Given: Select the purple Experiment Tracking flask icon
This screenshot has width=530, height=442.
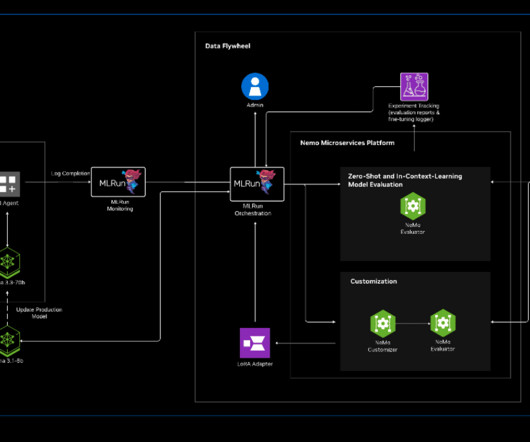Looking at the screenshot, I should point(414,87).
